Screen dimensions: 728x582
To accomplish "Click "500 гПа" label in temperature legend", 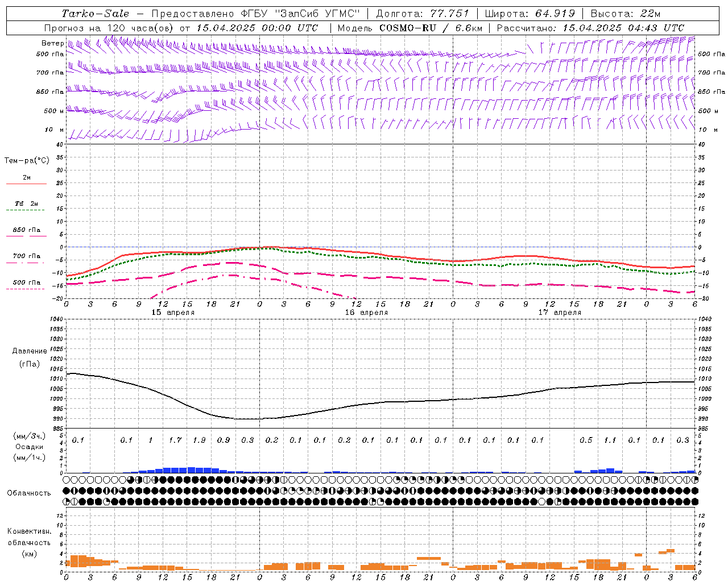I will click(27, 282).
